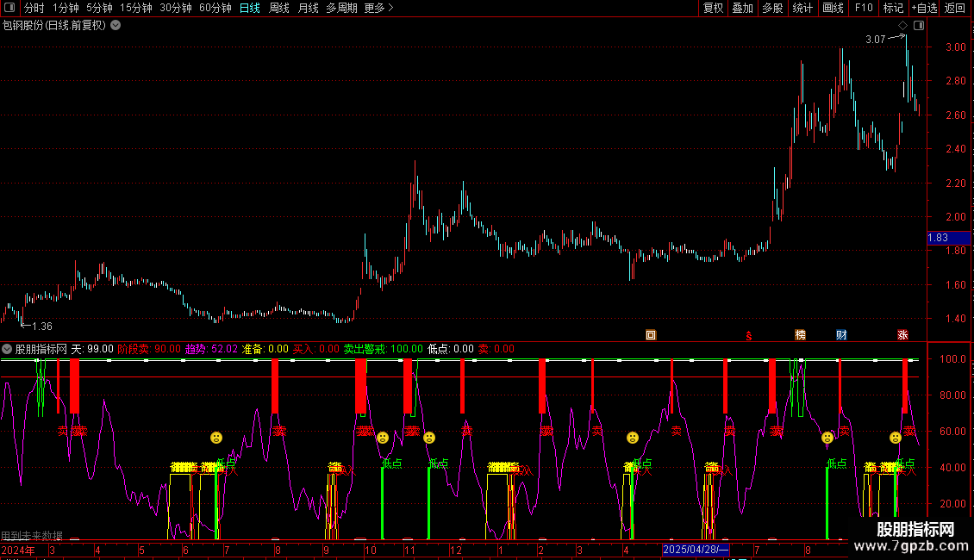The image size is (974, 560).
Task: Click the 复权 button
Action: tap(713, 8)
